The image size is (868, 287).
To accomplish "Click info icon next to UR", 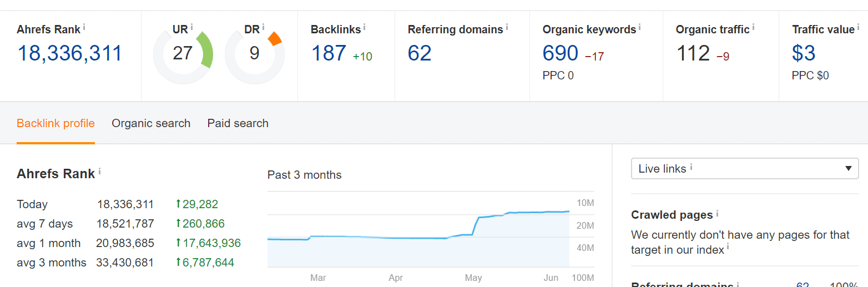I will coord(192,27).
